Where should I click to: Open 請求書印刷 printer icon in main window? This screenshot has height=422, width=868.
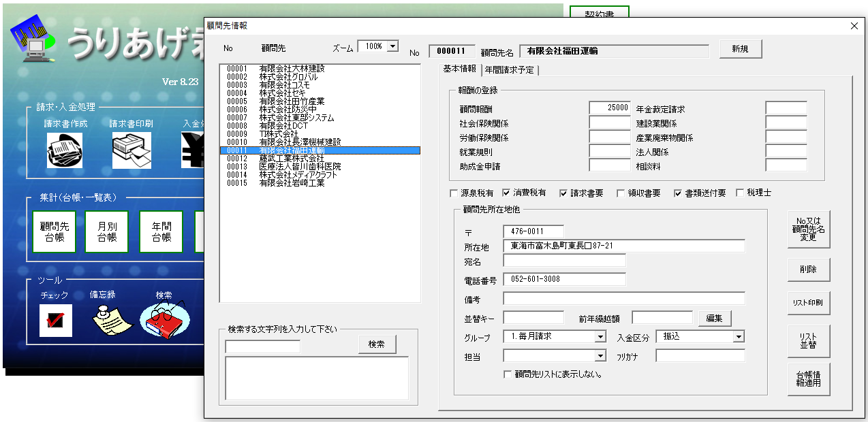click(130, 150)
